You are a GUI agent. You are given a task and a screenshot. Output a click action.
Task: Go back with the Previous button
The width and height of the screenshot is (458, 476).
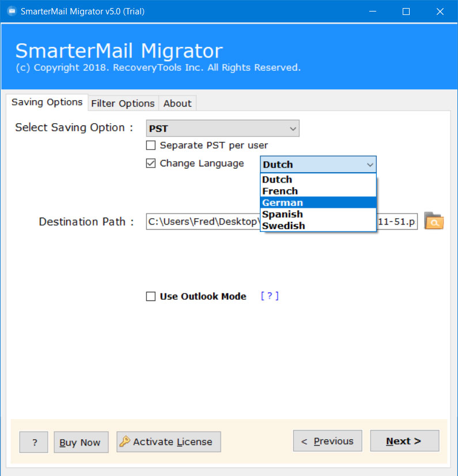pos(328,441)
